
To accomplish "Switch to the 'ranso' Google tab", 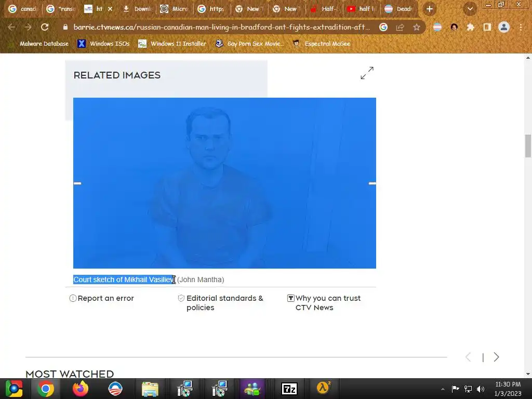I will click(x=61, y=9).
